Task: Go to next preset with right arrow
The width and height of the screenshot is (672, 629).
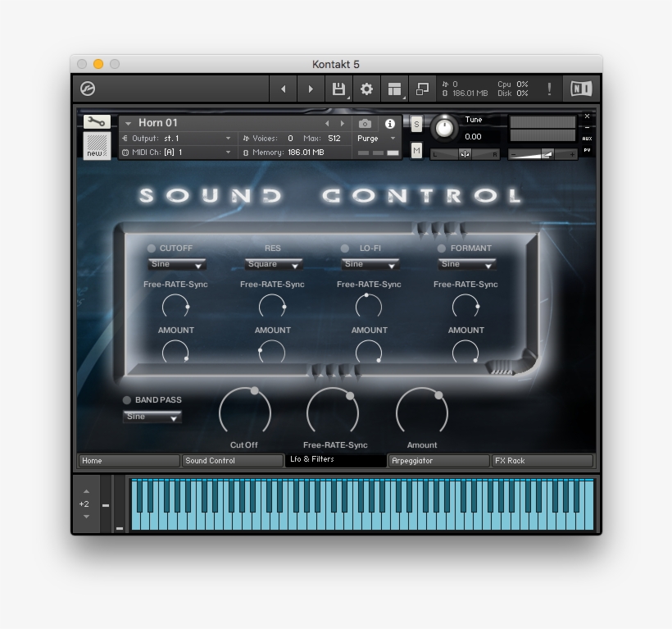Action: coord(311,89)
